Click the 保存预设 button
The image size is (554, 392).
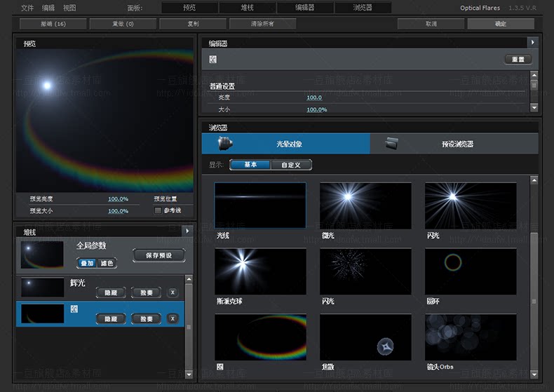pyautogui.click(x=159, y=255)
